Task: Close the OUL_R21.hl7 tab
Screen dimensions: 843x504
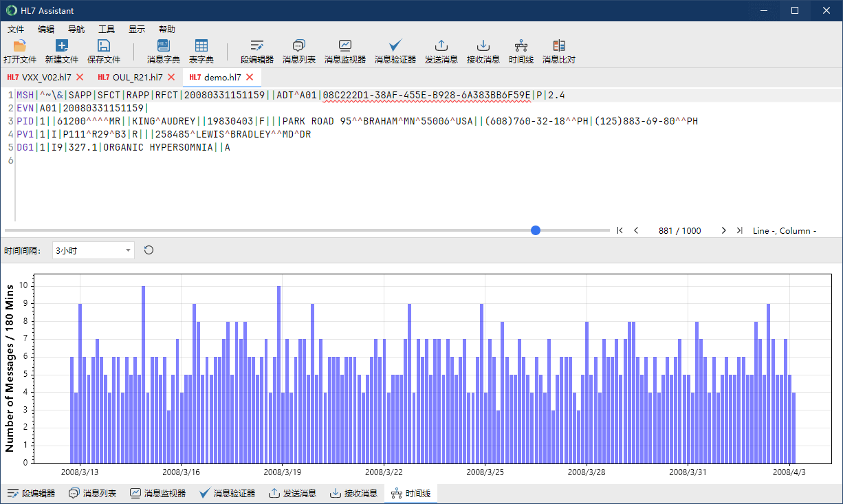Action: (x=171, y=77)
